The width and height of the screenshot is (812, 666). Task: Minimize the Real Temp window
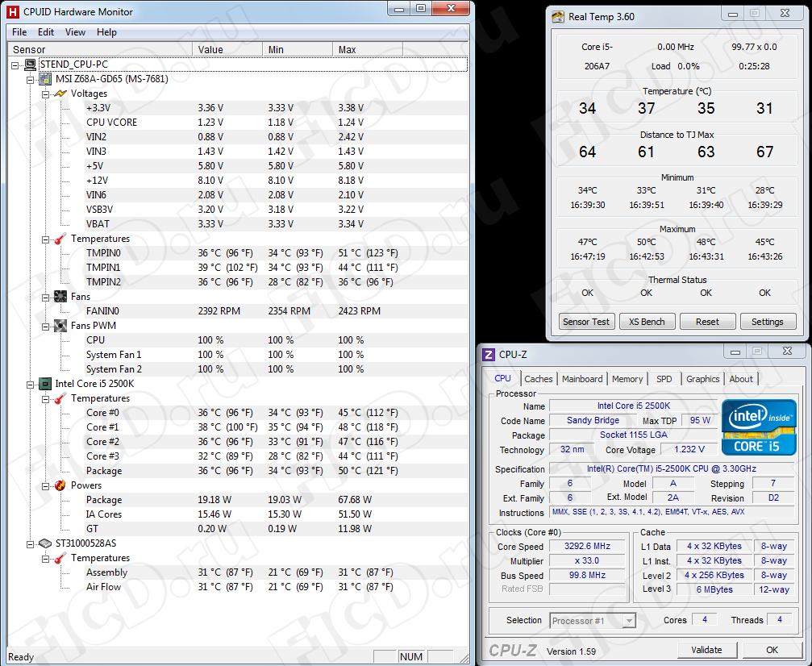click(x=732, y=15)
